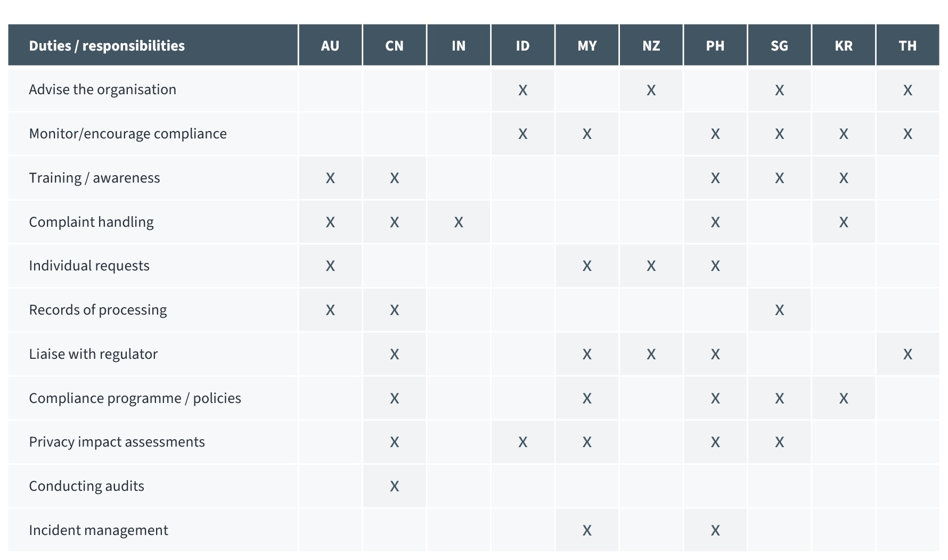
Task: Click the X for Liaise with regulator under TH
Action: pos(908,354)
